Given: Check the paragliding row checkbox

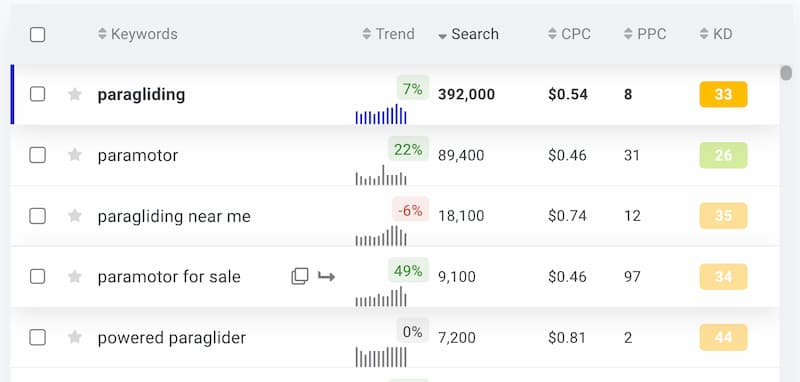Looking at the screenshot, I should tap(37, 94).
